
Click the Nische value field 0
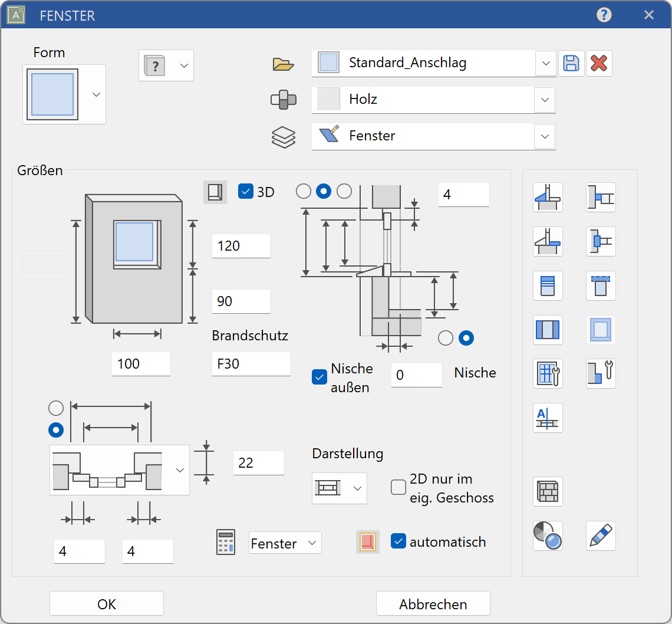417,375
